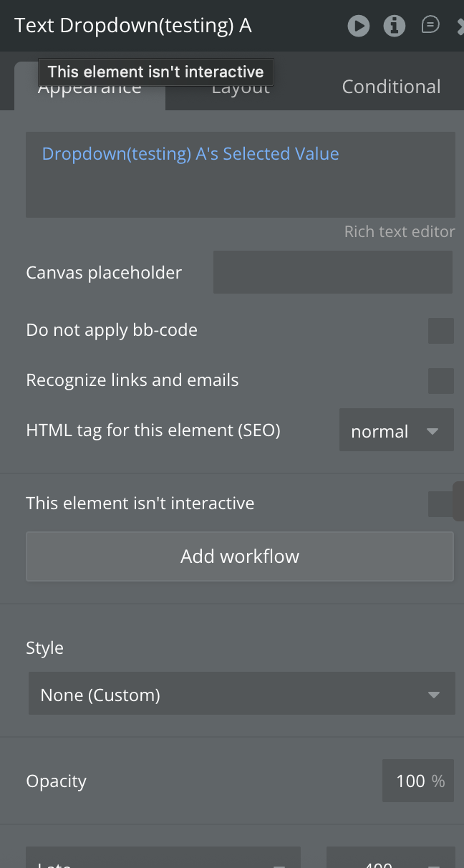The image size is (464, 868).
Task: Enable the 'Do not apply bb-code' checkbox
Action: 440,331
